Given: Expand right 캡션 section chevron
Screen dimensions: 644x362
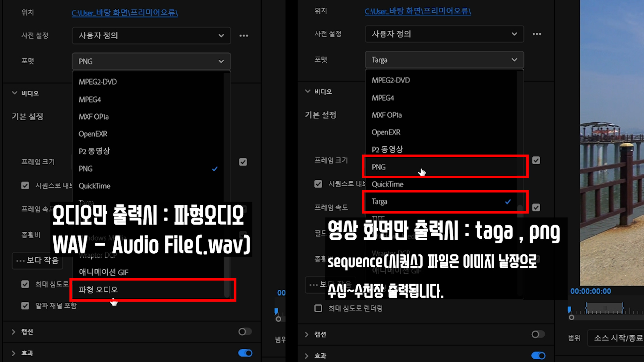Looking at the screenshot, I should tap(307, 334).
